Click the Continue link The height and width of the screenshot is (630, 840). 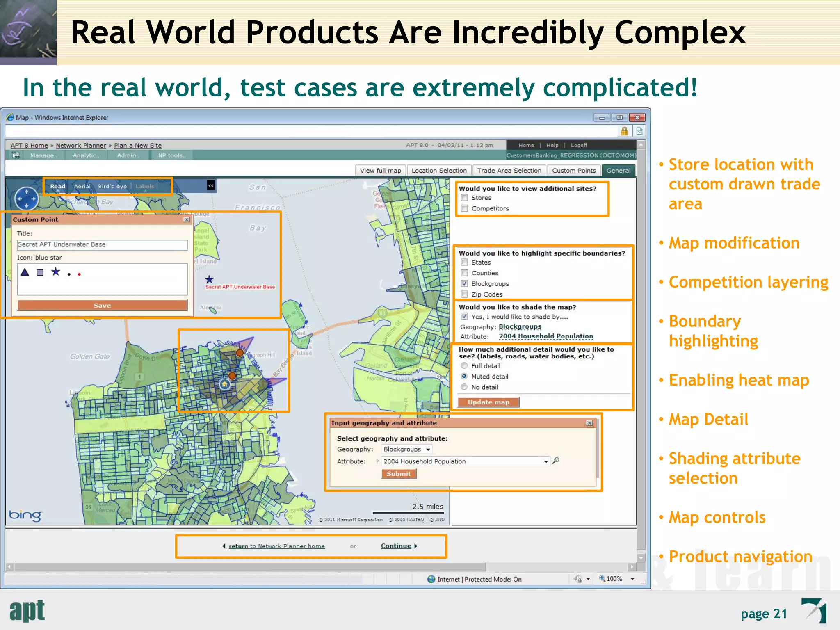pos(396,546)
